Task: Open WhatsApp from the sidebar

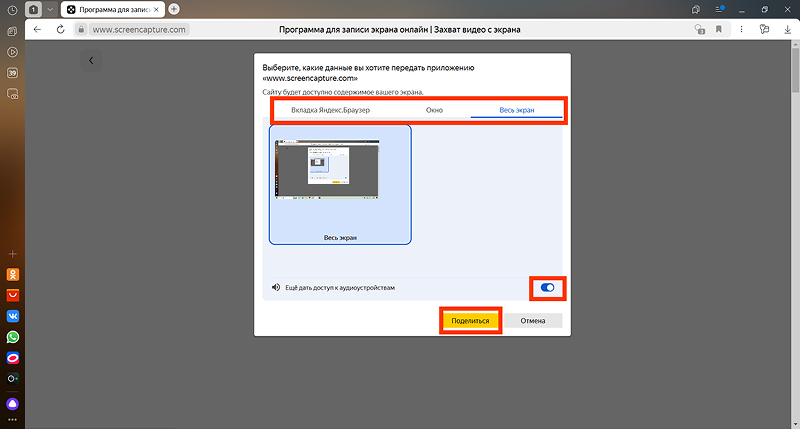Action: [13, 337]
